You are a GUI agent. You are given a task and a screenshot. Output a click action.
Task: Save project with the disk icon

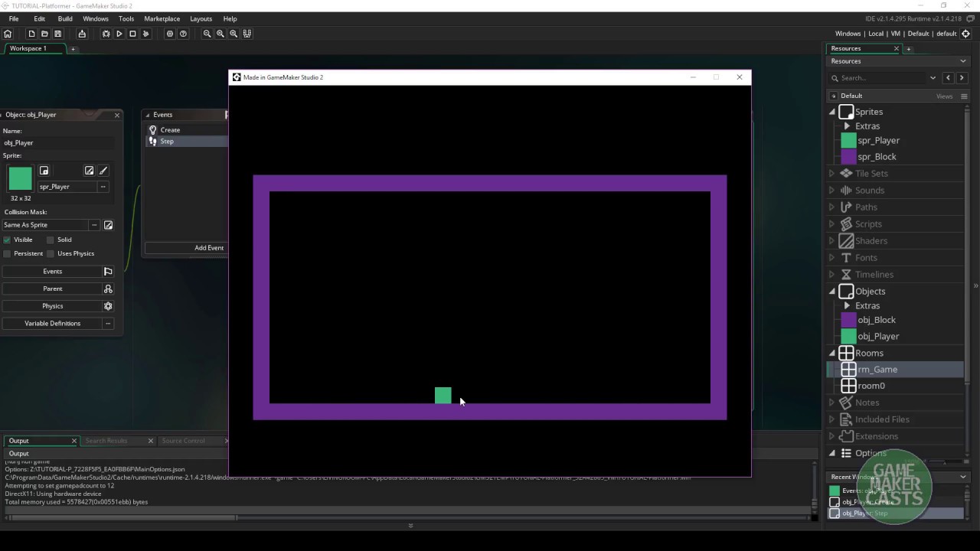click(x=57, y=34)
